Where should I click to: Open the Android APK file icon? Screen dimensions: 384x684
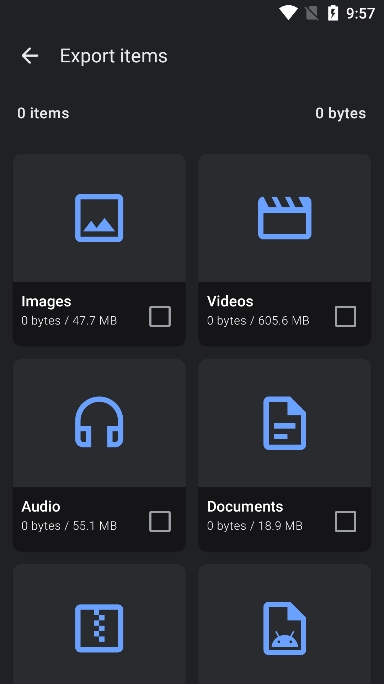tap(285, 628)
